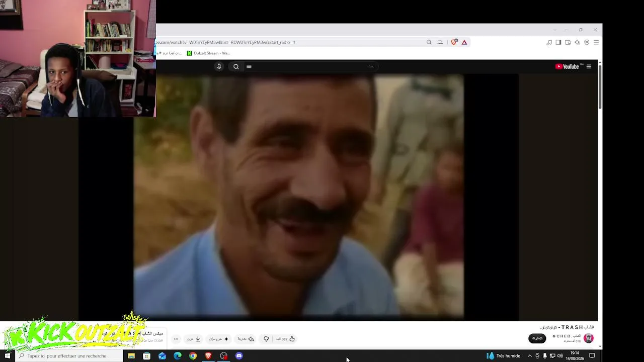Share the video using the arrow button
The width and height of the screenshot is (644, 362).
(x=246, y=339)
